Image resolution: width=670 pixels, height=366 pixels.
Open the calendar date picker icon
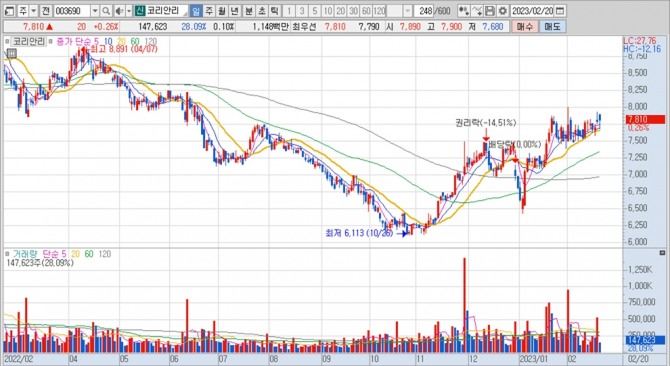tap(560, 11)
